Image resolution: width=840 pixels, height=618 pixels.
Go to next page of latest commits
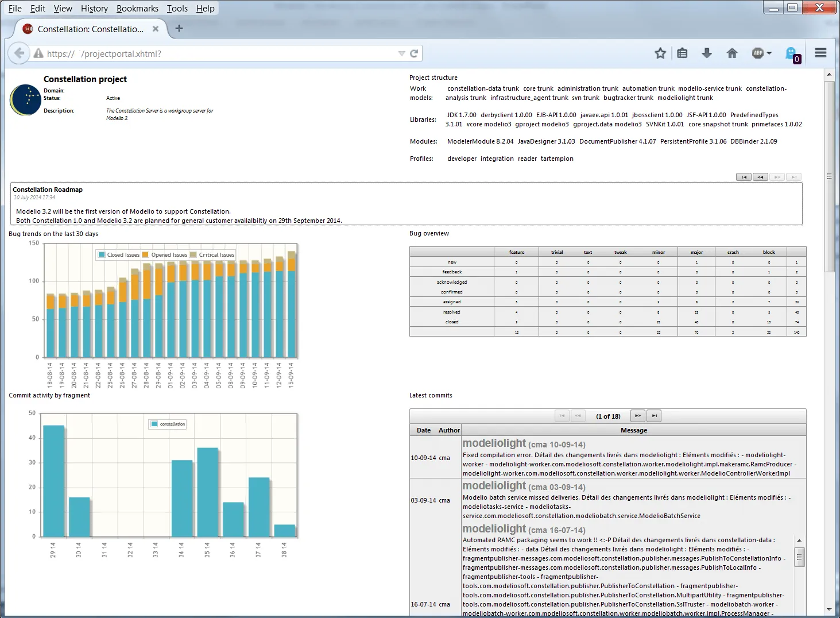pos(637,416)
